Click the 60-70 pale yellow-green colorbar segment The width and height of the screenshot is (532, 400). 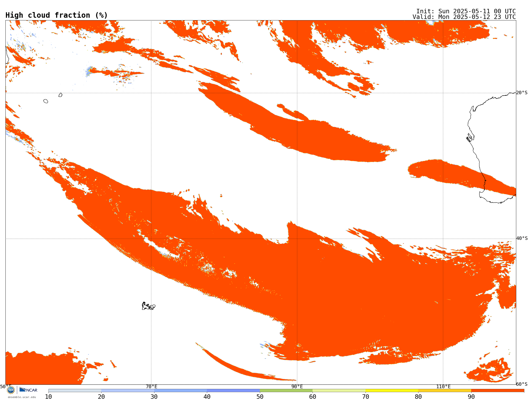339,390
